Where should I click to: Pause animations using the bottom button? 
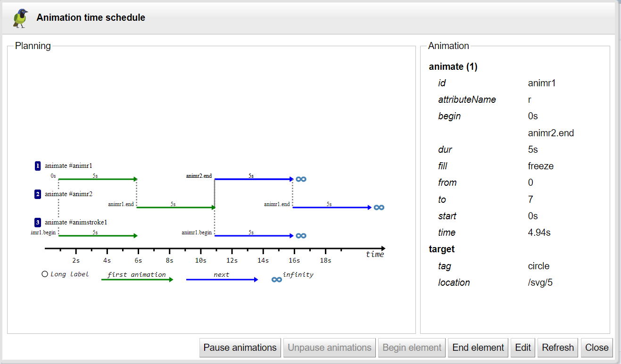click(x=240, y=347)
